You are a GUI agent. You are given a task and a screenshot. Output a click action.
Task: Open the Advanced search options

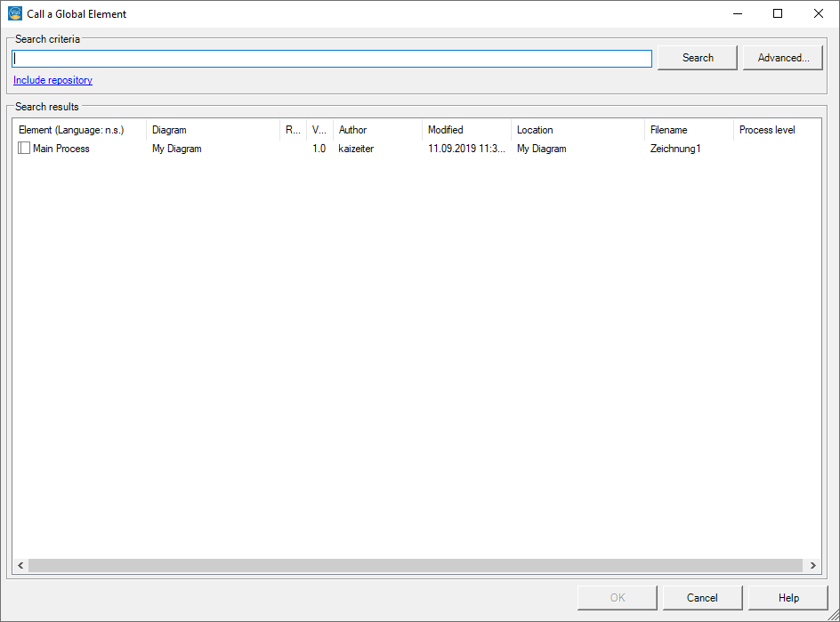(x=783, y=58)
